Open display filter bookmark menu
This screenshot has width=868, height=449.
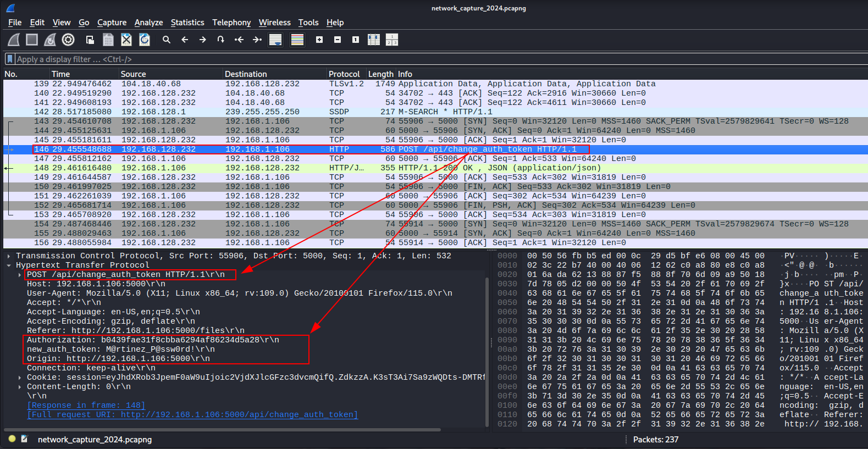pyautogui.click(x=10, y=59)
